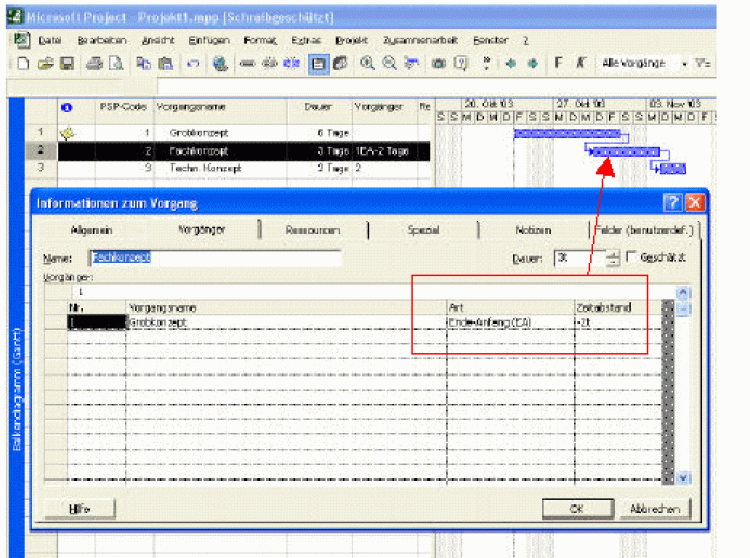Click the Name input field
750x558 pixels.
coord(215,258)
